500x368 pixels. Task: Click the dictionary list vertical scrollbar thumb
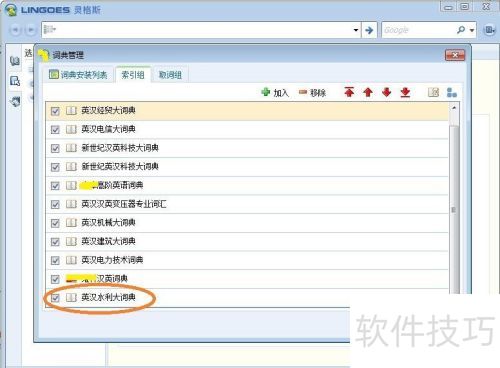pos(454,210)
